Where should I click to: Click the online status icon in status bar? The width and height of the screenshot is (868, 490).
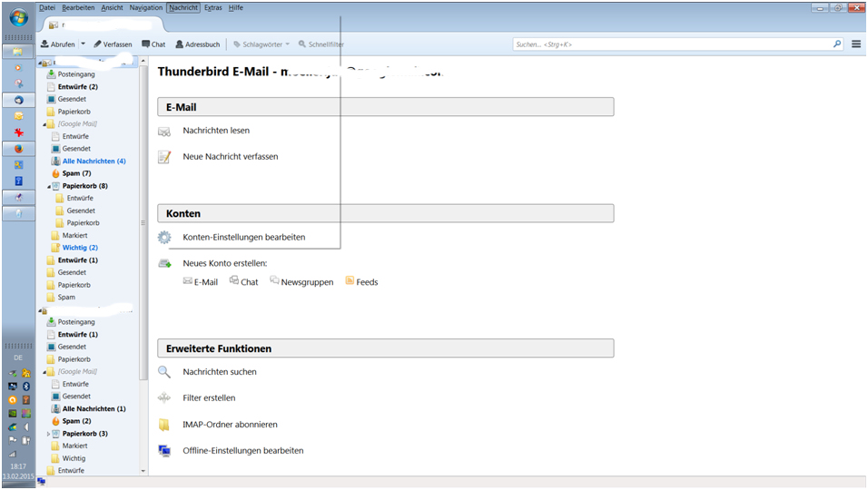(x=41, y=482)
